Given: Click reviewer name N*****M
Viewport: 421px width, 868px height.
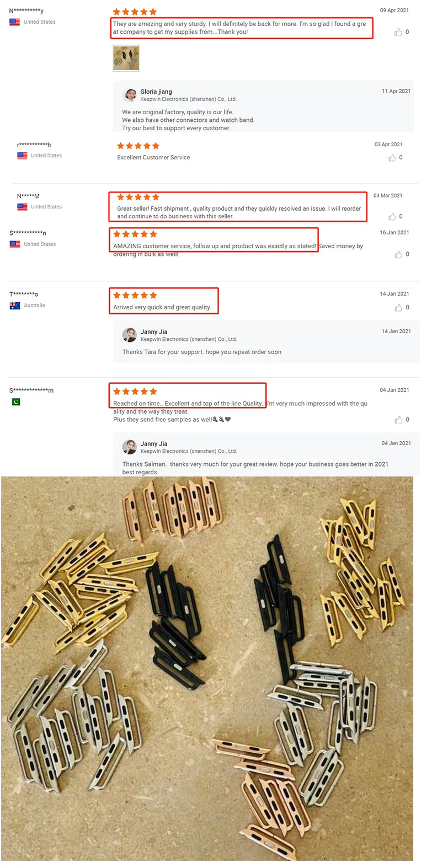Looking at the screenshot, I should point(28,196).
